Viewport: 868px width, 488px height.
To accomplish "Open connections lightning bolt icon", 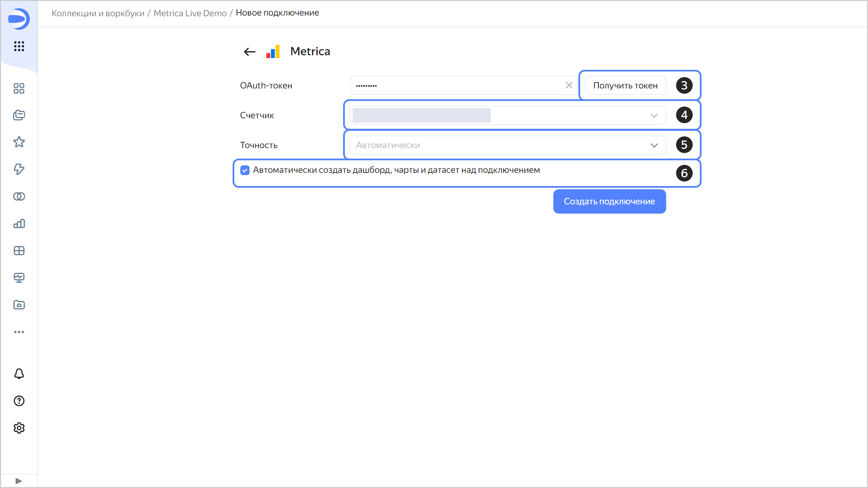I will (19, 169).
